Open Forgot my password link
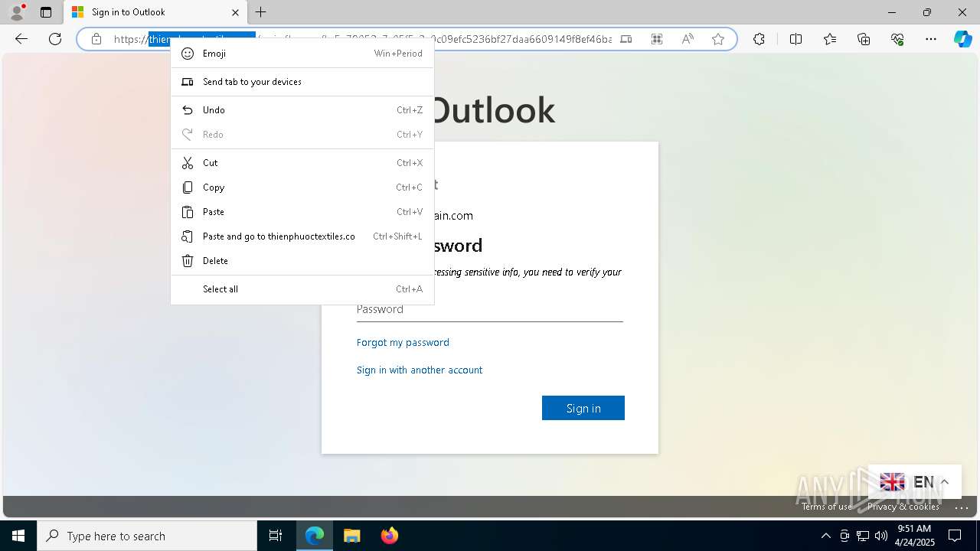This screenshot has height=551, width=980. 403,342
